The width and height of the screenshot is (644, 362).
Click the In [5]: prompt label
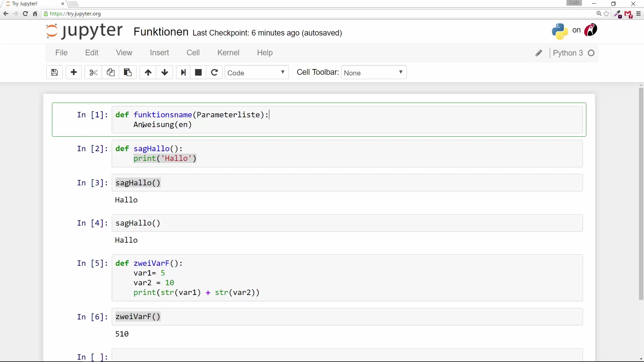(92, 263)
